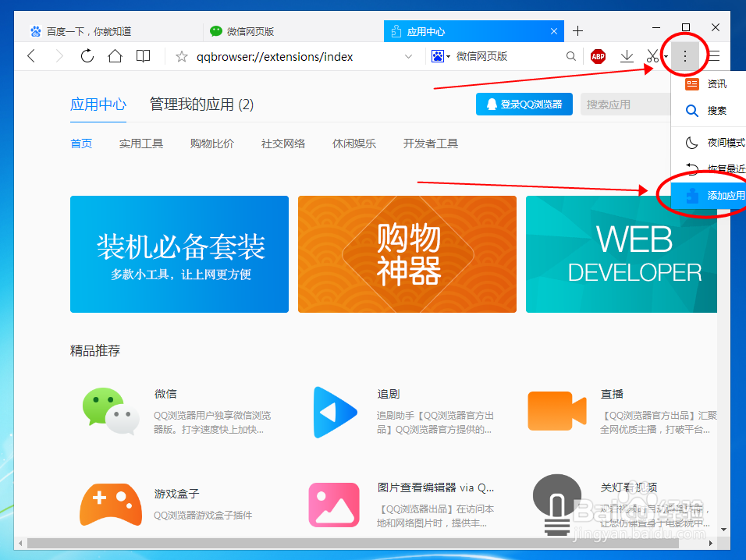Click the search magnifier in search box
The height and width of the screenshot is (560, 746).
point(571,57)
